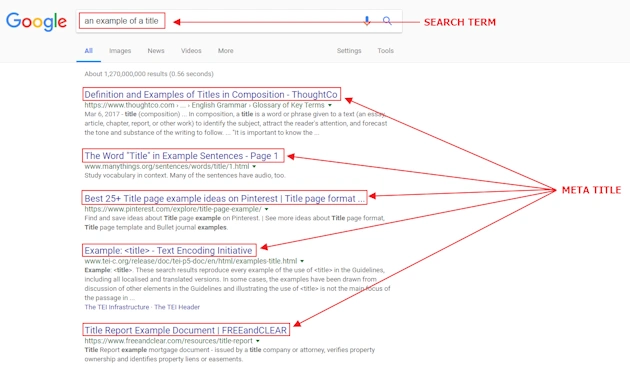Image resolution: width=630 pixels, height=366 pixels.
Task: Click the www.manythings.org URL text
Action: pyautogui.click(x=167, y=166)
